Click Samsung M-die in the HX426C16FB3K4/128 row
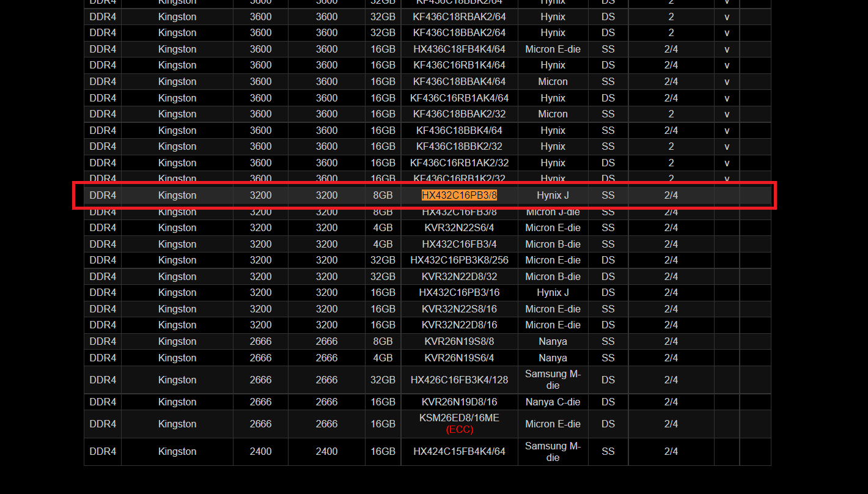868x494 pixels. pos(553,380)
